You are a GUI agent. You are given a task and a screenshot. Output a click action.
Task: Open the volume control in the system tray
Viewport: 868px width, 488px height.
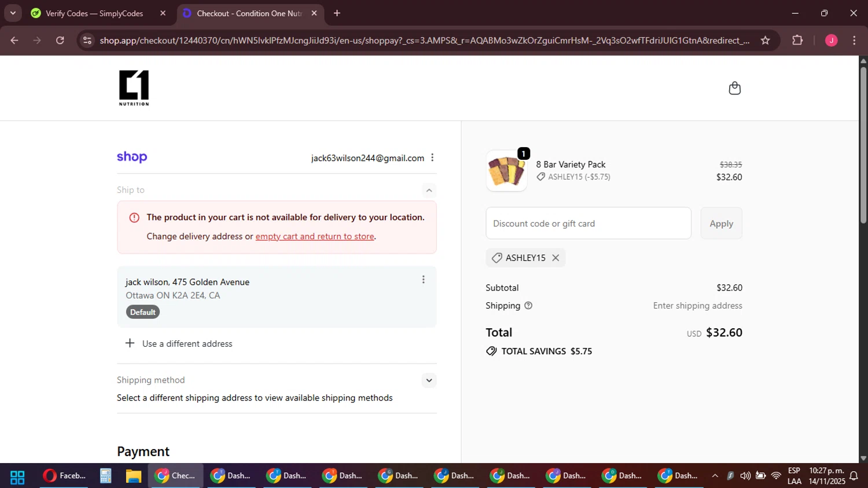tap(745, 476)
